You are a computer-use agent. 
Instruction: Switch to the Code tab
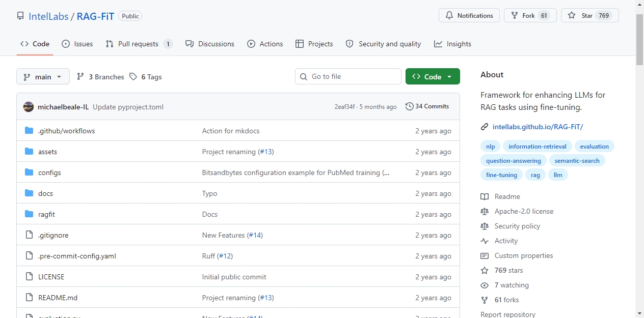pos(35,44)
